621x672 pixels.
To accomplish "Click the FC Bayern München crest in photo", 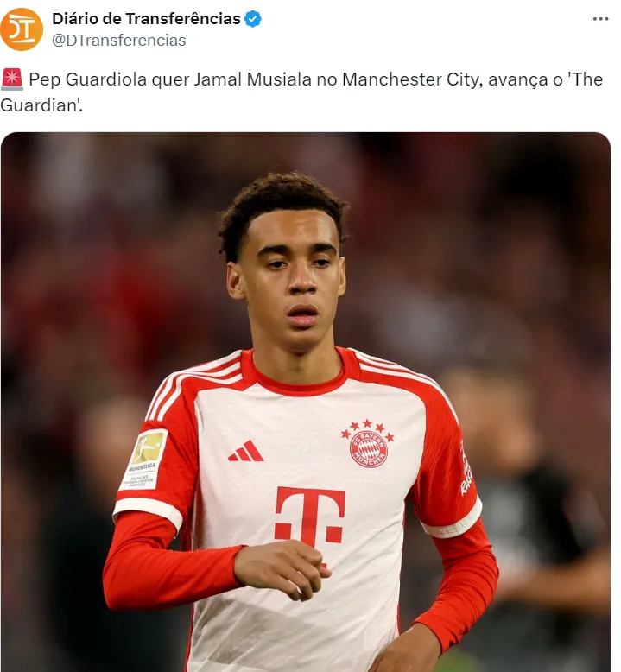I will click(x=369, y=449).
